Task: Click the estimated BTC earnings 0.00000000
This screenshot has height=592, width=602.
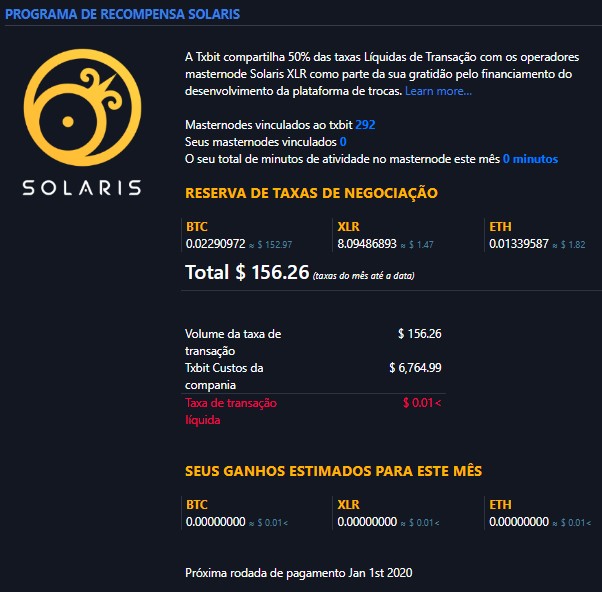Action: click(216, 521)
